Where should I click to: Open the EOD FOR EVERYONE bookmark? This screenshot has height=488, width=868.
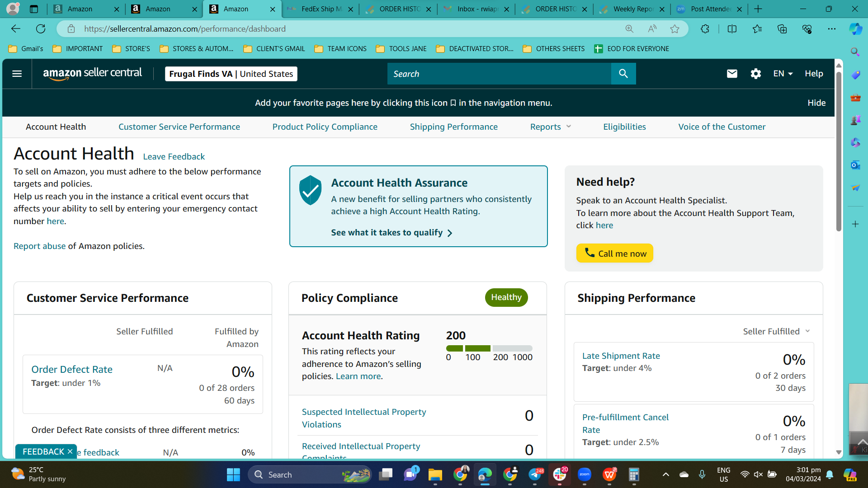[x=632, y=49]
